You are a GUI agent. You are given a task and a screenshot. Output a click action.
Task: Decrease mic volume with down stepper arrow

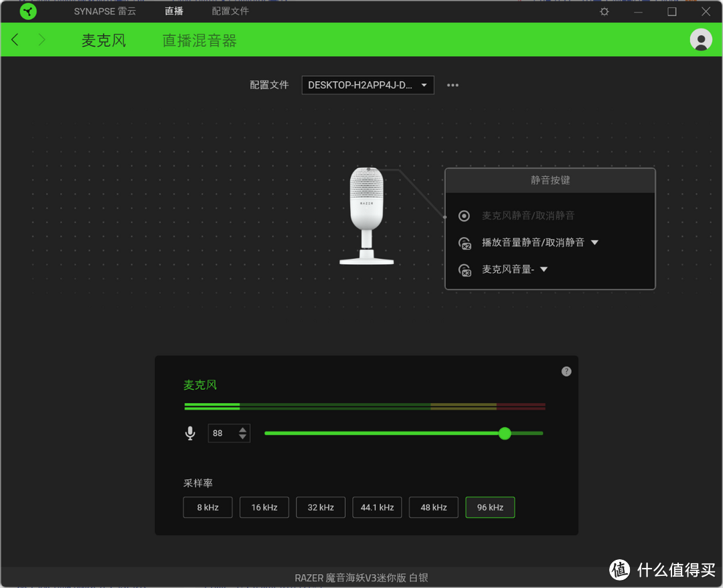point(242,436)
